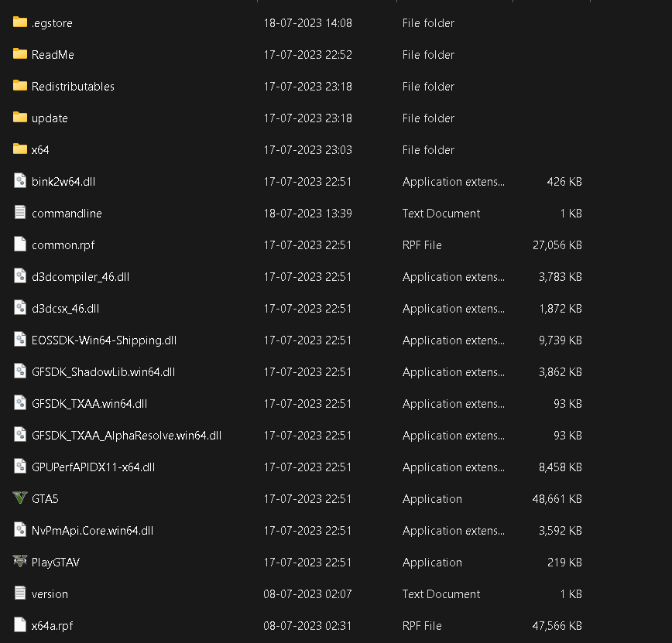Click the update folder name
Viewport: 672px width, 643px height.
coord(50,118)
